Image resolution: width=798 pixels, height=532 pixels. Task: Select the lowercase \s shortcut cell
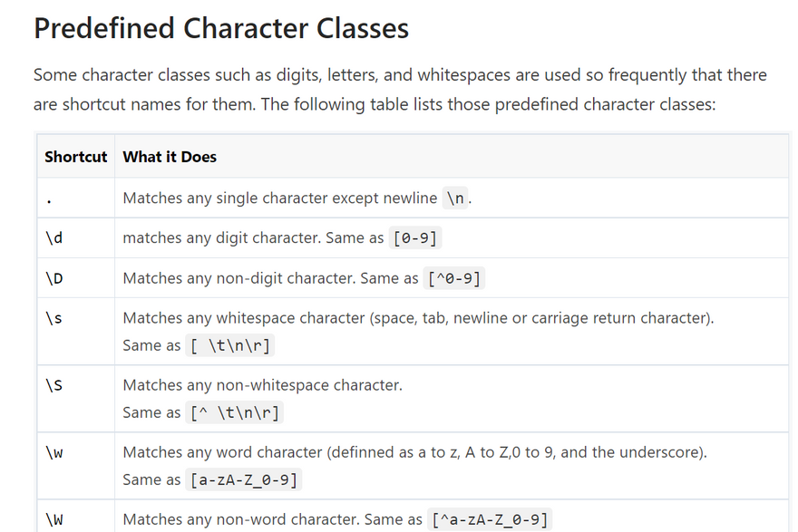click(x=54, y=319)
